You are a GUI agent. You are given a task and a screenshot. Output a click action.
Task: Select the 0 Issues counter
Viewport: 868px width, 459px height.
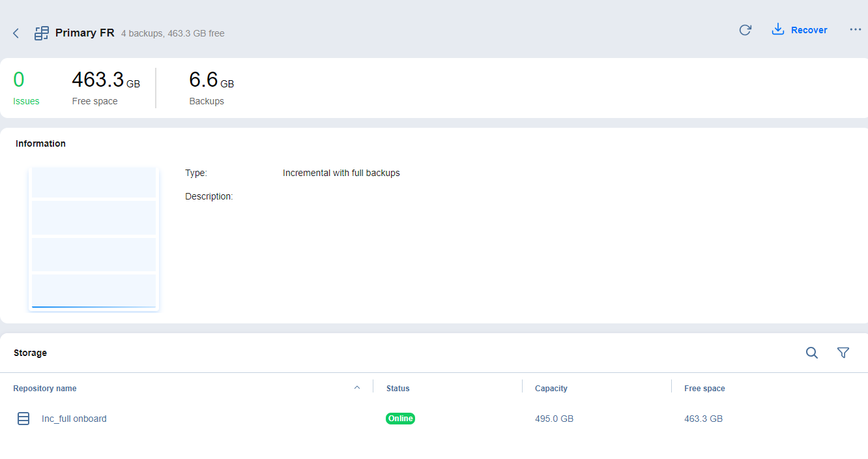25,87
